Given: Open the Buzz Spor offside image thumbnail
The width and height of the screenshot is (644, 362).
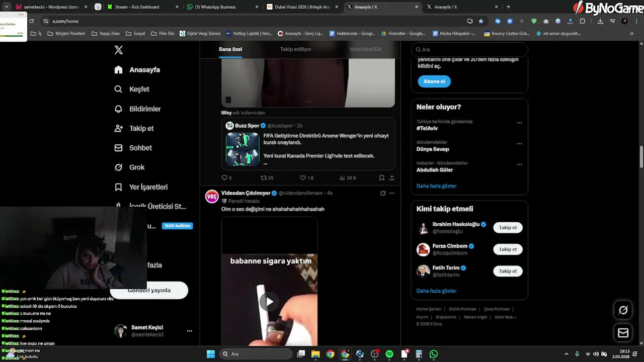Looking at the screenshot, I should pyautogui.click(x=243, y=149).
